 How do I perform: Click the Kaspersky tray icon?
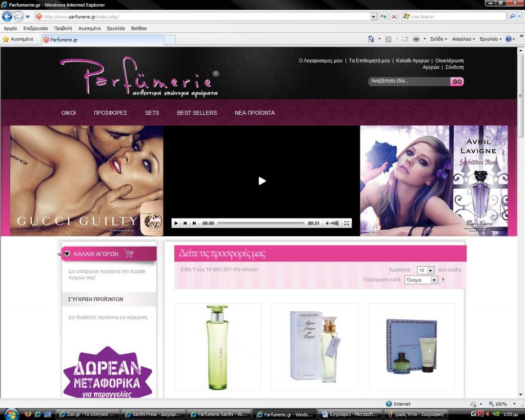tap(481, 414)
